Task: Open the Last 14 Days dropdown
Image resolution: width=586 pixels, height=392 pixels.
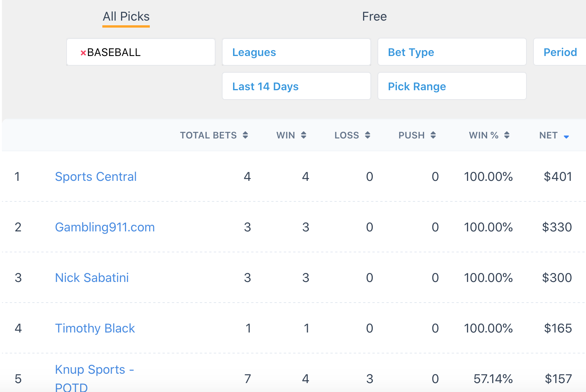Action: click(297, 86)
